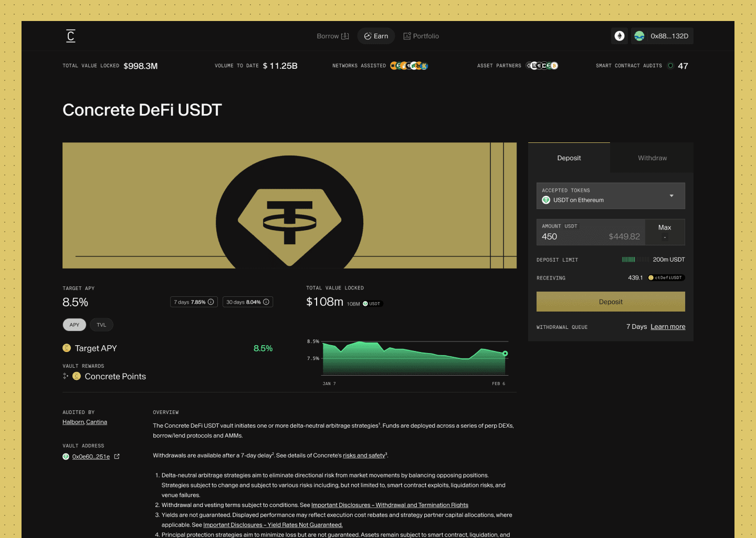Viewport: 756px width, 538px height.
Task: Click the Deposit button
Action: (611, 302)
